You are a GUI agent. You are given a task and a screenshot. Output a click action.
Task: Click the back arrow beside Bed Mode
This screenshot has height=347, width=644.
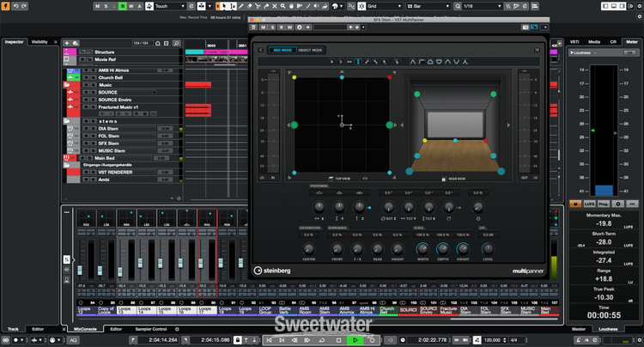pos(261,50)
